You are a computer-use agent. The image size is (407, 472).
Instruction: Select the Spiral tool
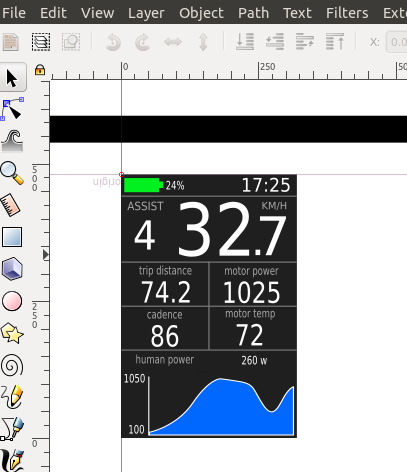coord(12,365)
